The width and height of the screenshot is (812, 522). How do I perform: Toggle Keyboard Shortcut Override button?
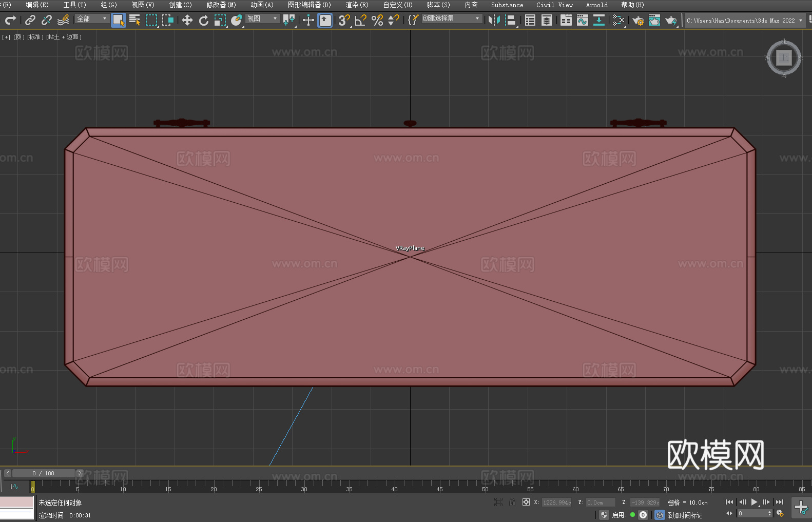click(x=325, y=20)
